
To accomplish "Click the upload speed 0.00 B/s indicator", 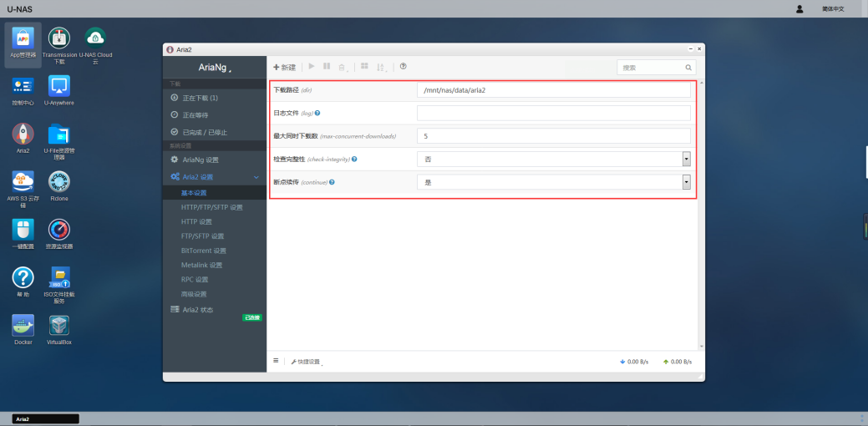I will pyautogui.click(x=677, y=362).
